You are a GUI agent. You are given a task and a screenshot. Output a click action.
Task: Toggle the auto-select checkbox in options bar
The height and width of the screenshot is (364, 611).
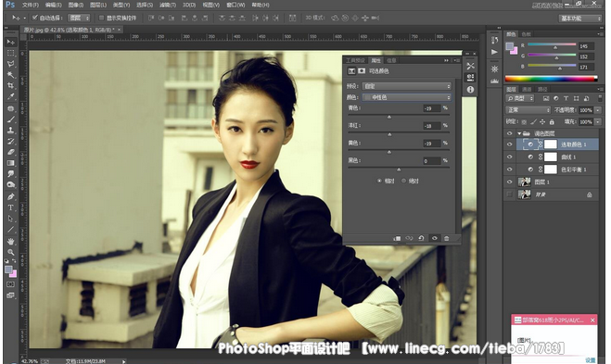point(34,18)
